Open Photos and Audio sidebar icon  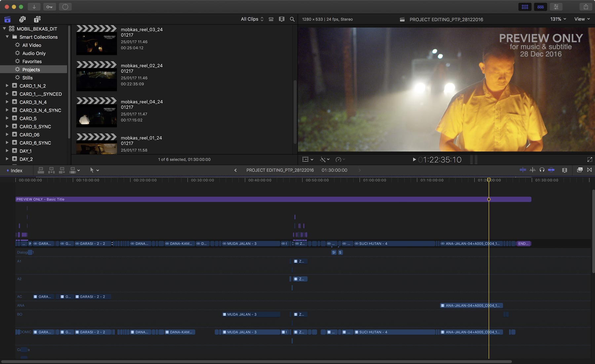[x=22, y=19]
